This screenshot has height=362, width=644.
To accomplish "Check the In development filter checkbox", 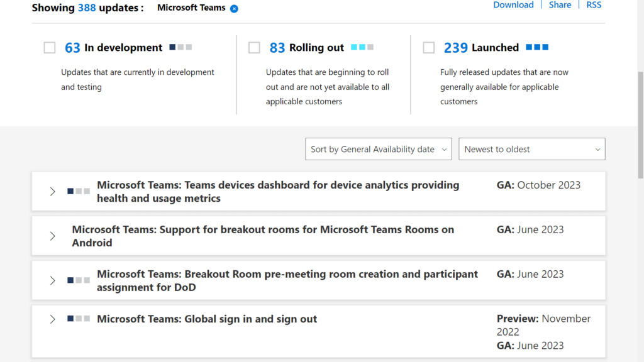I will click(50, 48).
